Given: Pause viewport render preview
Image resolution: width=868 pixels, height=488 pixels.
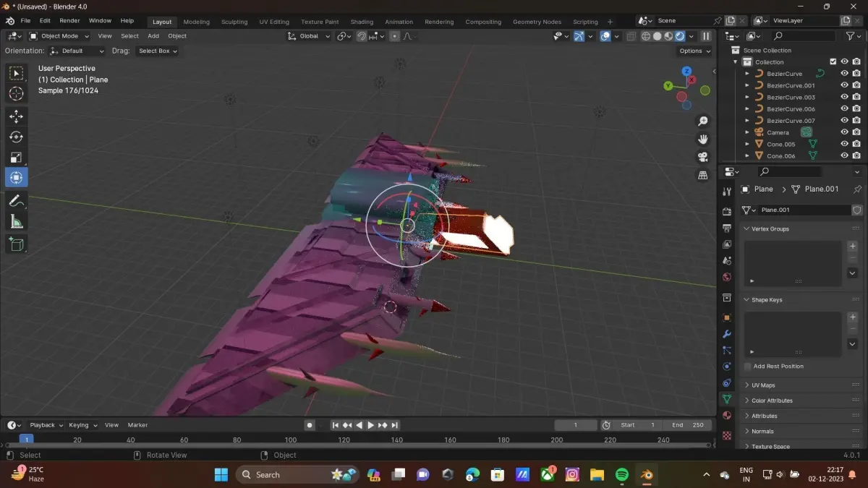Looking at the screenshot, I should pyautogui.click(x=706, y=35).
